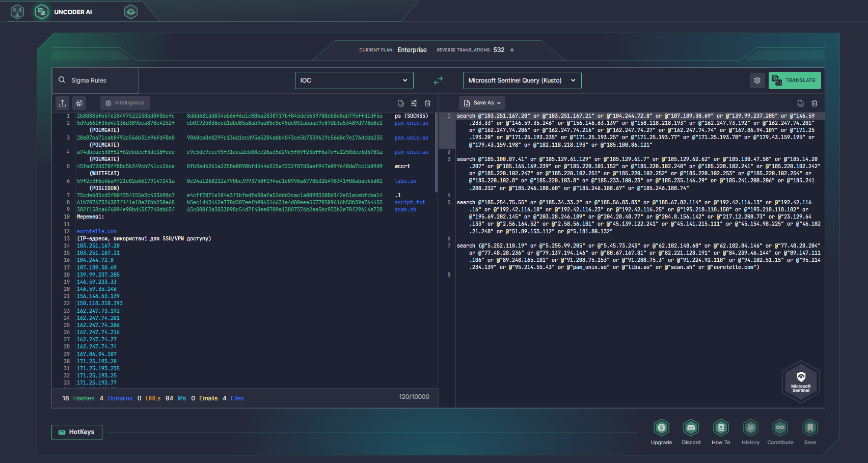Viewport: 868px width, 463px height.
Task: Open the IOC source type dropdown
Action: point(354,80)
